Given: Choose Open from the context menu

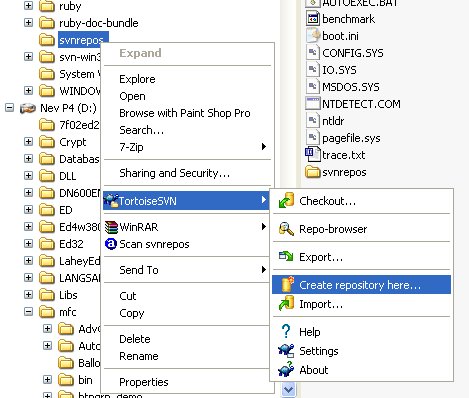Looking at the screenshot, I should pyautogui.click(x=188, y=96).
